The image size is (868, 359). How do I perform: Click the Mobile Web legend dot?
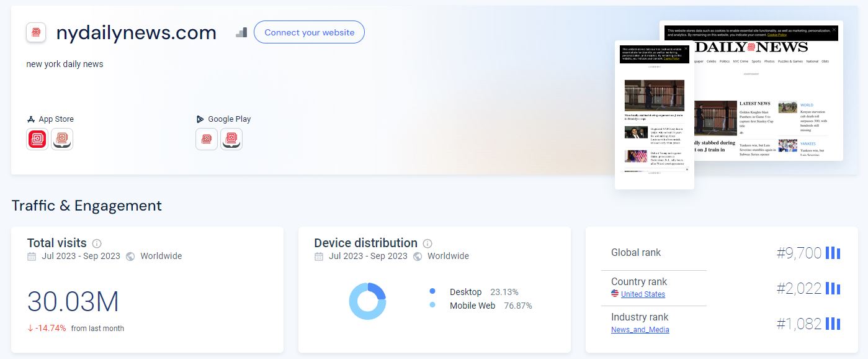point(432,305)
